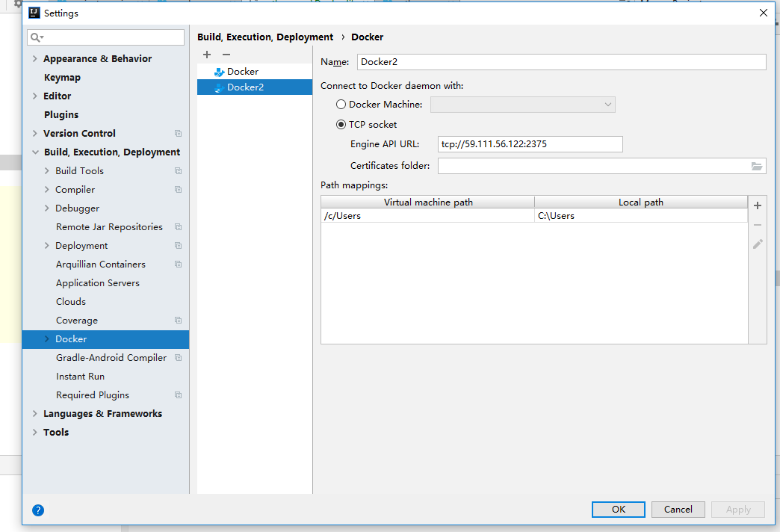Click project-level icon next to Compiler
The image size is (780, 532).
178,190
